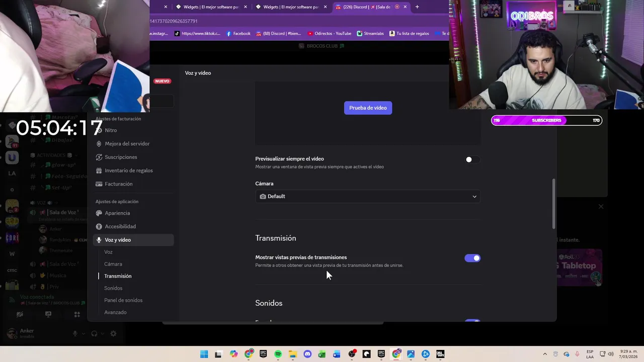The image size is (644, 362).
Task: Click the Inventario de regalos gift icon
Action: pyautogui.click(x=99, y=170)
